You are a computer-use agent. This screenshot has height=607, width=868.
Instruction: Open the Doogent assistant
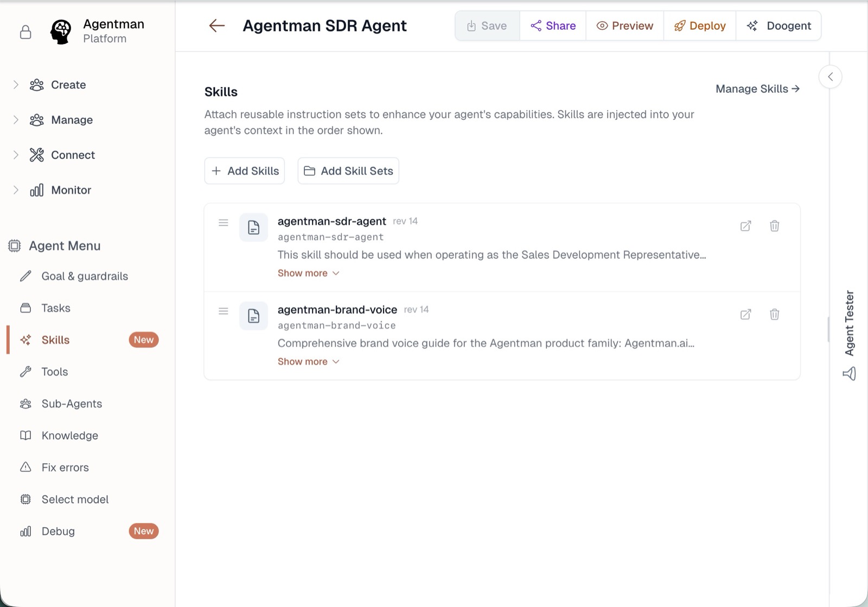coord(778,25)
